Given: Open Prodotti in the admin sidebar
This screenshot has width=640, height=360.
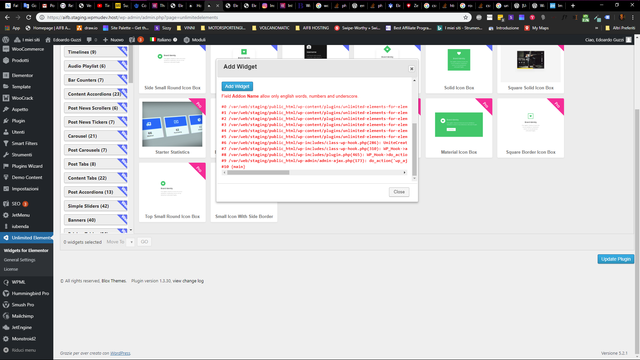Looking at the screenshot, I should (27, 60).
